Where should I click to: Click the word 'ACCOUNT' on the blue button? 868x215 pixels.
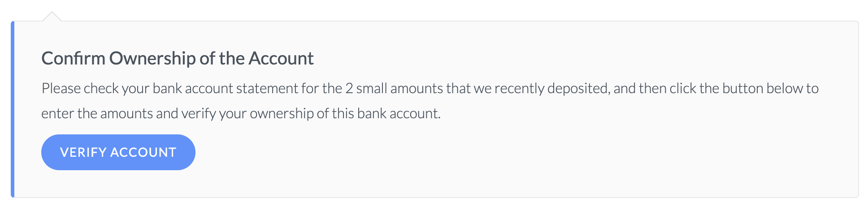click(x=143, y=152)
